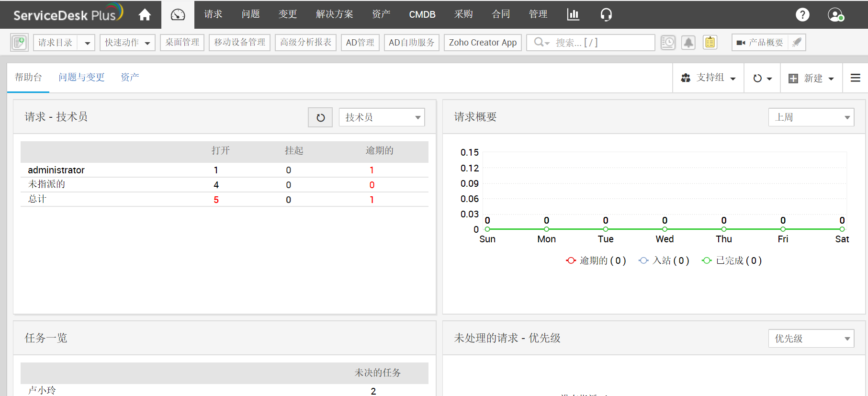Refresh the 请求 - 技术员 widget
Image resolution: width=868 pixels, height=396 pixels.
coord(320,117)
